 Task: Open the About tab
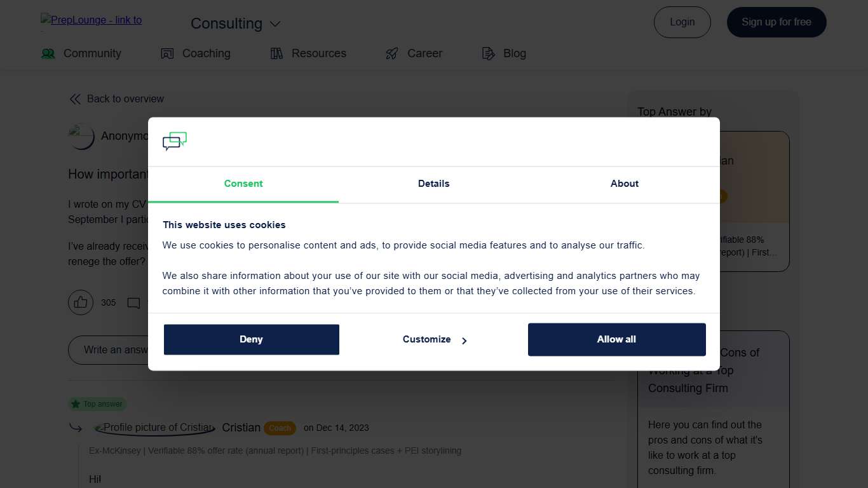pyautogui.click(x=624, y=184)
